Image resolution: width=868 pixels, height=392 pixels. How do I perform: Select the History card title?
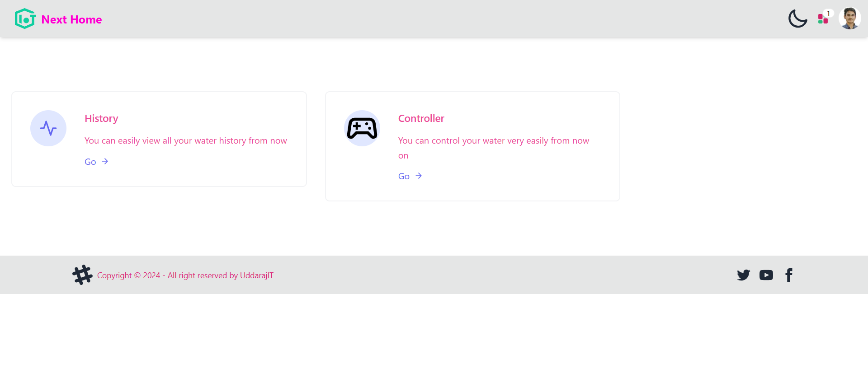(x=101, y=118)
